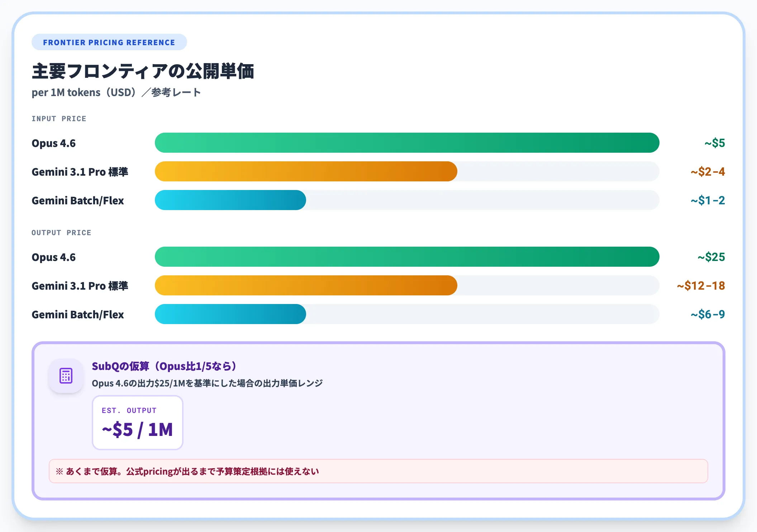This screenshot has height=532, width=757.
Task: Click the INPUT PRICE section label
Action: [x=59, y=119]
